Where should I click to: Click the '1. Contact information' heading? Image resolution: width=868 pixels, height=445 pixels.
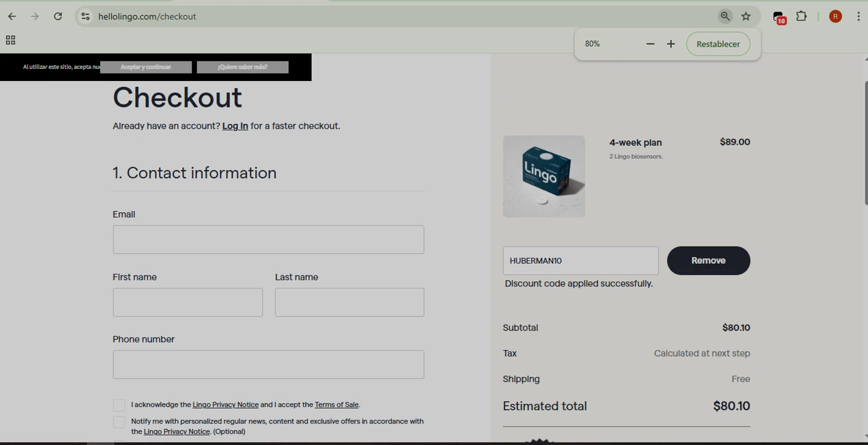coord(194,173)
